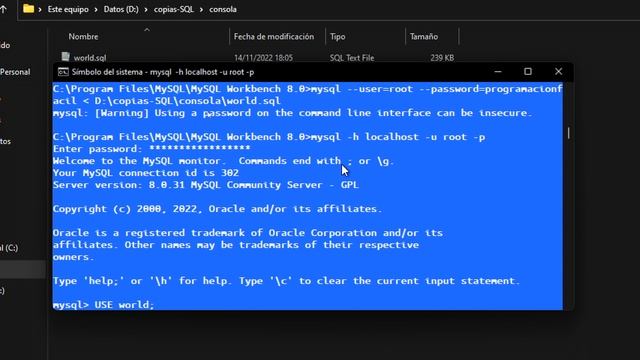Sort files by Nombre column header
Viewport: 640px width, 360px height.
[x=83, y=37]
